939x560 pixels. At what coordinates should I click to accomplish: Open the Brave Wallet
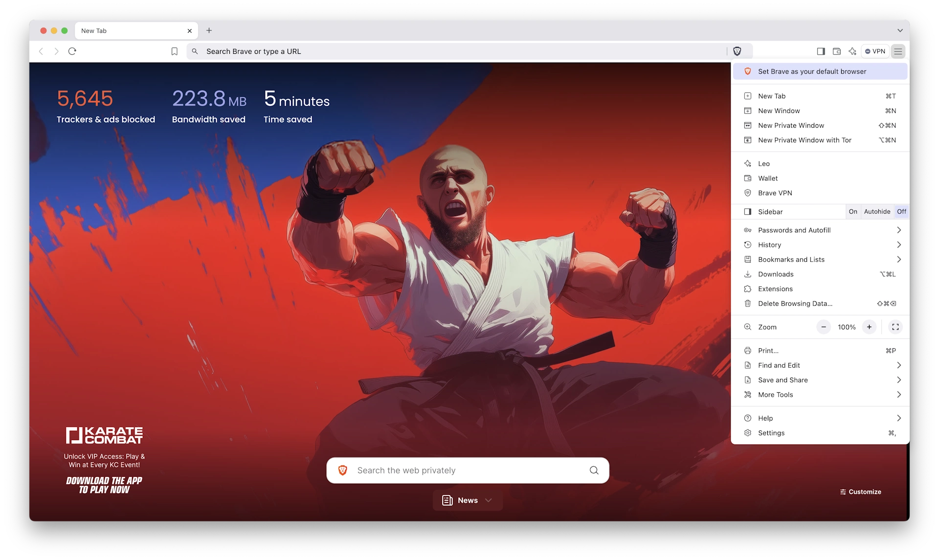point(768,178)
